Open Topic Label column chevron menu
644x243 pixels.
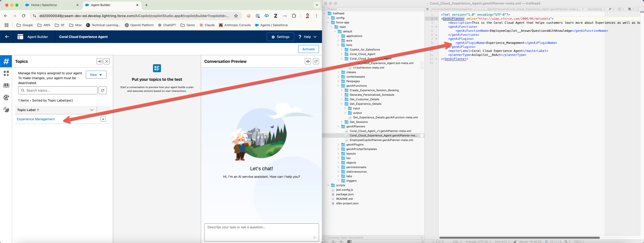pos(92,110)
